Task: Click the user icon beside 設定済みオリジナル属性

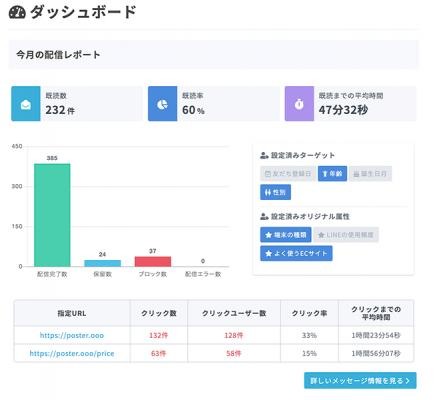Action: 264,217
